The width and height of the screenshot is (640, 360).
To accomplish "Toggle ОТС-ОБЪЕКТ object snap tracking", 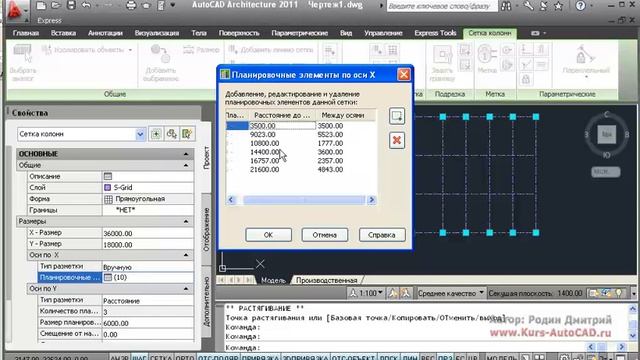I will point(353,358).
